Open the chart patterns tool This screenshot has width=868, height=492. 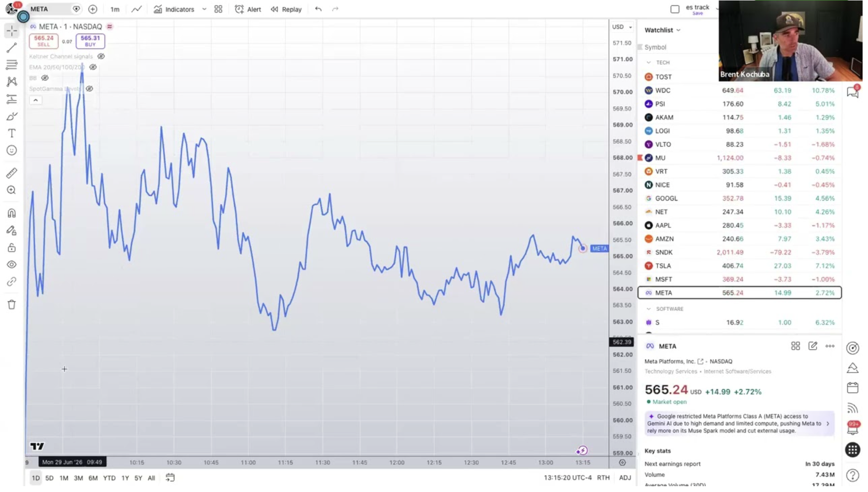click(x=12, y=82)
